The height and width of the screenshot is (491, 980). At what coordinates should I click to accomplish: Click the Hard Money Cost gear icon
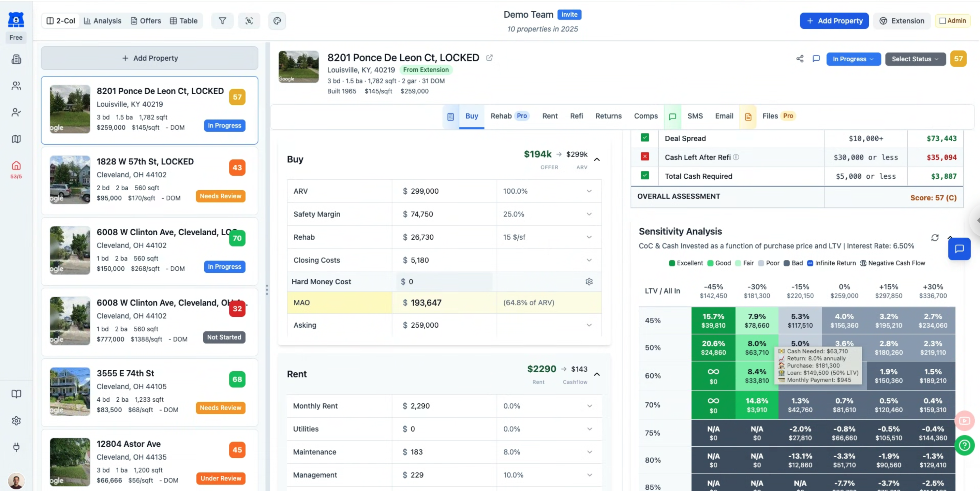click(x=589, y=281)
